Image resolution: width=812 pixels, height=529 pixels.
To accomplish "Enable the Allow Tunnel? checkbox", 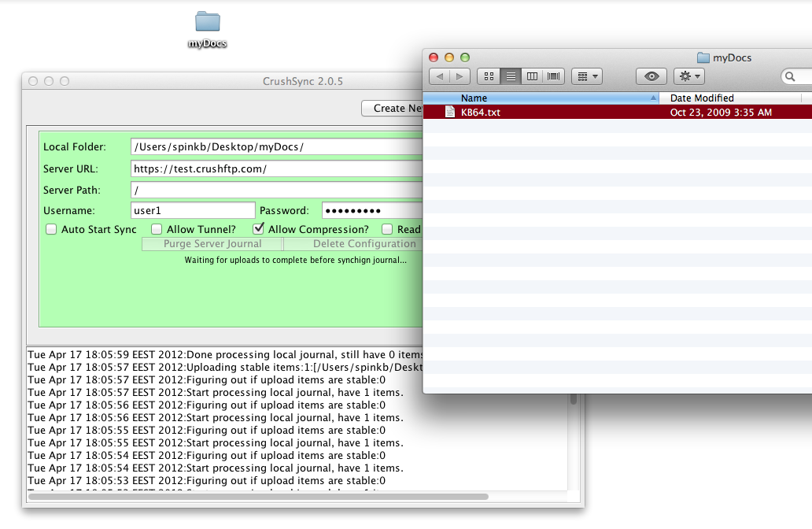I will [157, 229].
